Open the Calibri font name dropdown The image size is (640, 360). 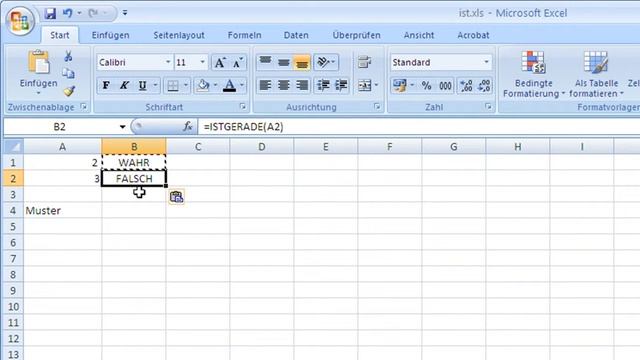168,62
